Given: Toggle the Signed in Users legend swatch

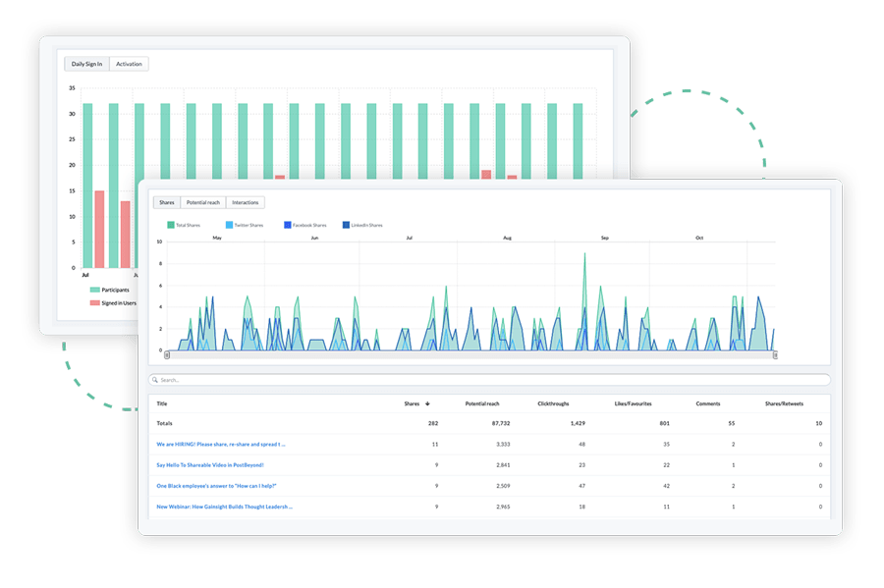Looking at the screenshot, I should [x=94, y=303].
